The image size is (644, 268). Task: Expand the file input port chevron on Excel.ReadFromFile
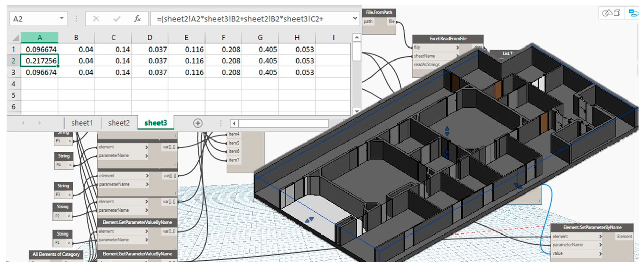coord(457,48)
